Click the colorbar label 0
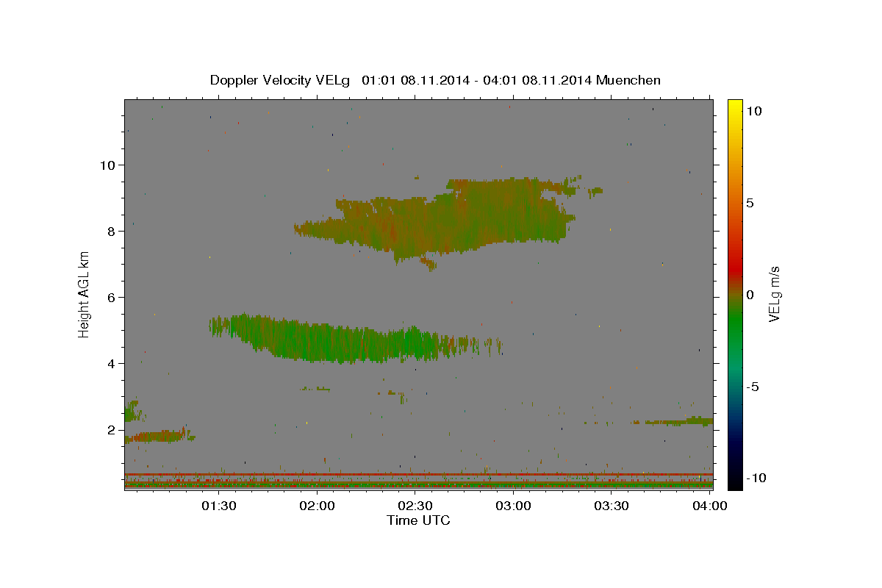Viewport: 882px width, 588px height. (x=750, y=295)
